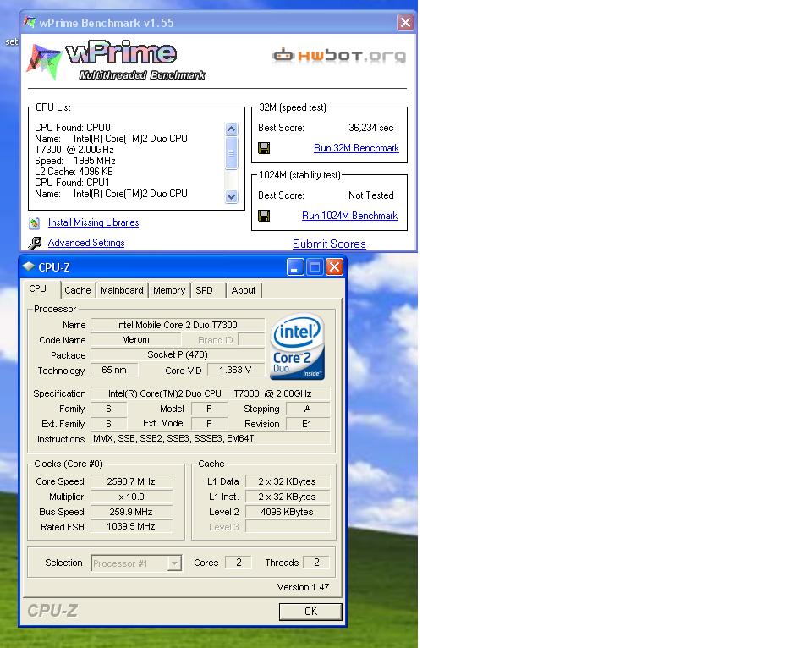Click the Socket P (478) package value

177,354
